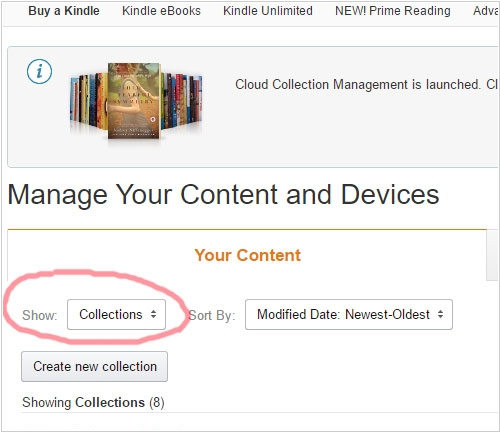The image size is (500, 432).
Task: Click the Cloud Collection Management announcement text
Action: [x=367, y=84]
